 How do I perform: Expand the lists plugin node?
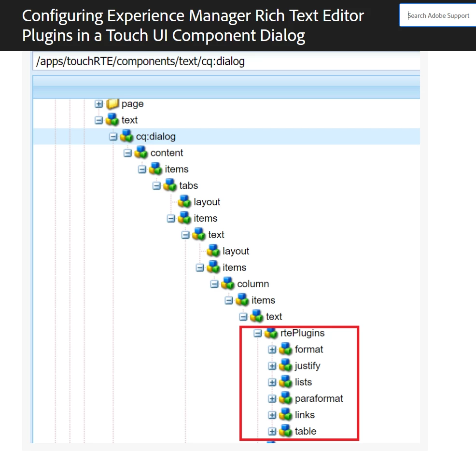[272, 383]
